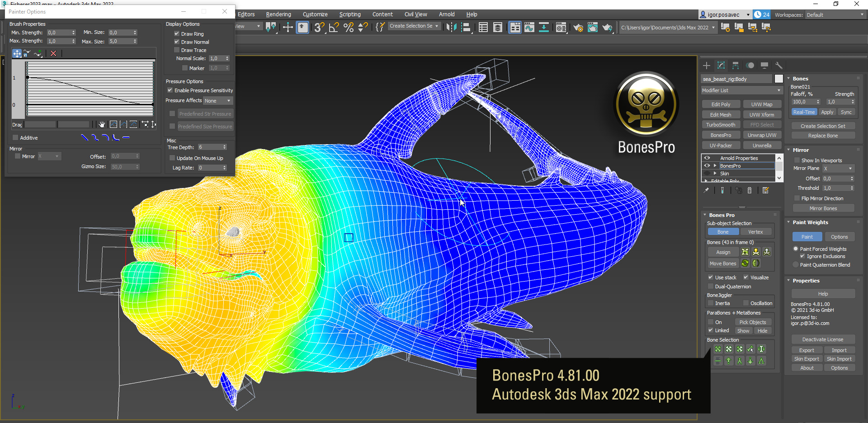
Task: Click the Angle Snap toggle icon
Action: pyautogui.click(x=334, y=28)
